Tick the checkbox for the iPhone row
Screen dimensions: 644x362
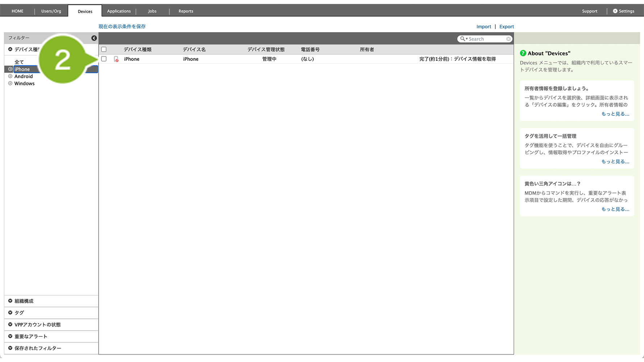pyautogui.click(x=104, y=59)
